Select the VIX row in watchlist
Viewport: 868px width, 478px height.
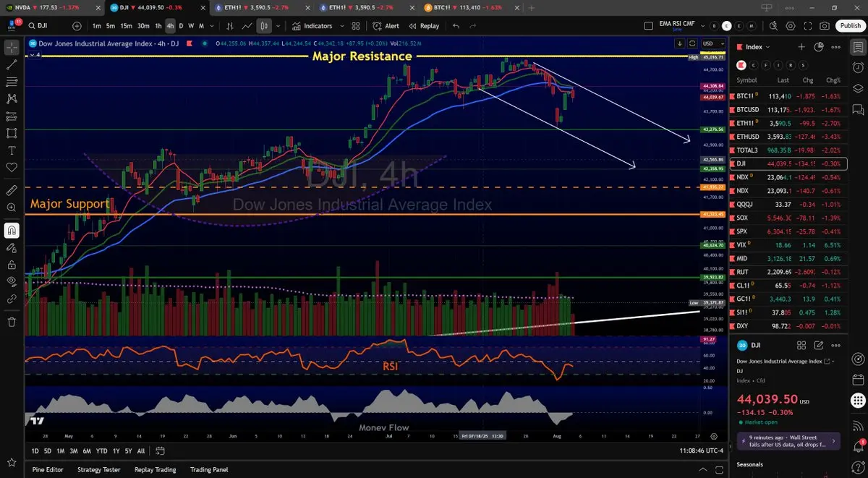788,245
